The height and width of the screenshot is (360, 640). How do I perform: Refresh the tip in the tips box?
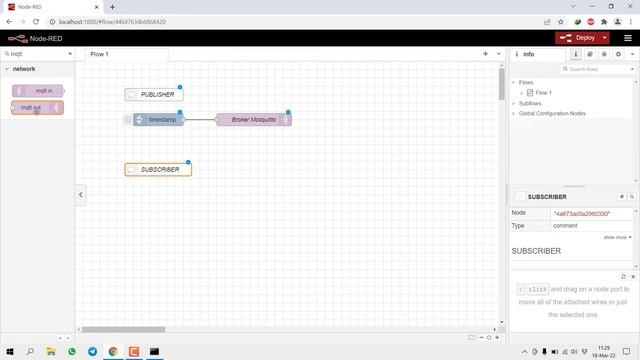pyautogui.click(x=623, y=277)
